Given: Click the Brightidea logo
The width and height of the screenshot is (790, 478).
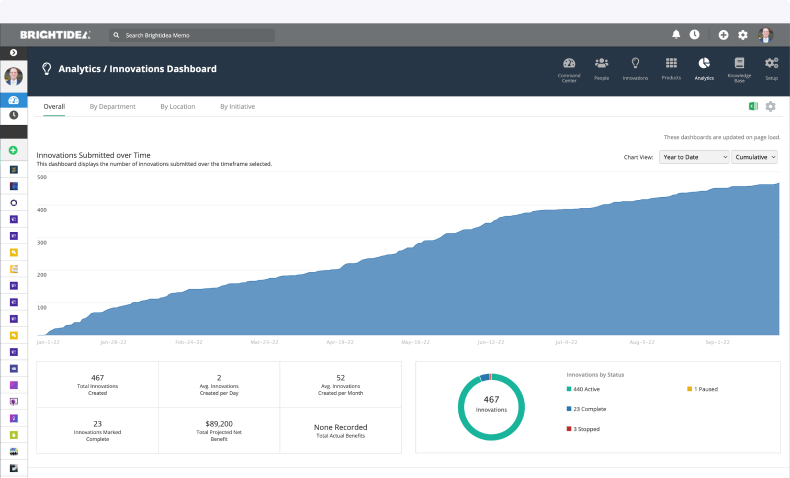Looking at the screenshot, I should coord(55,35).
